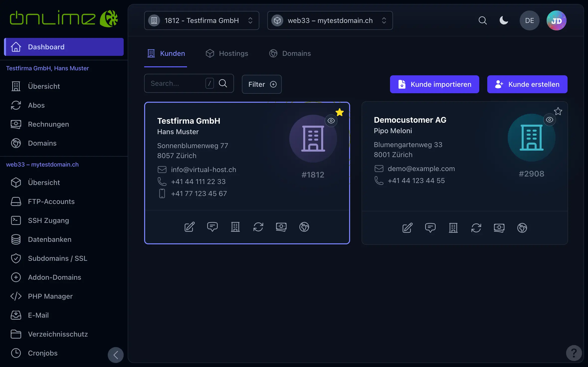588x367 pixels.
Task: Open Subdomains / SSL in the sidebar
Action: click(x=64, y=258)
